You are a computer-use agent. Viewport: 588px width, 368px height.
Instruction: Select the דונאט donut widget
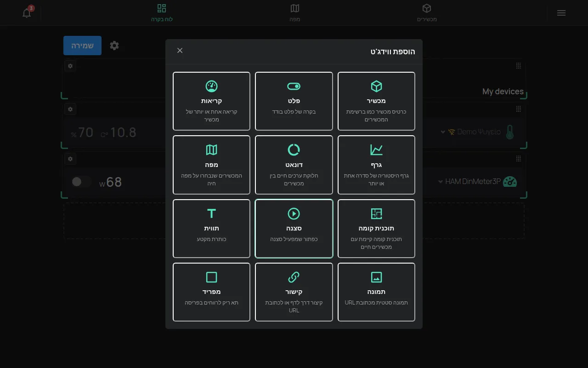coord(294,165)
